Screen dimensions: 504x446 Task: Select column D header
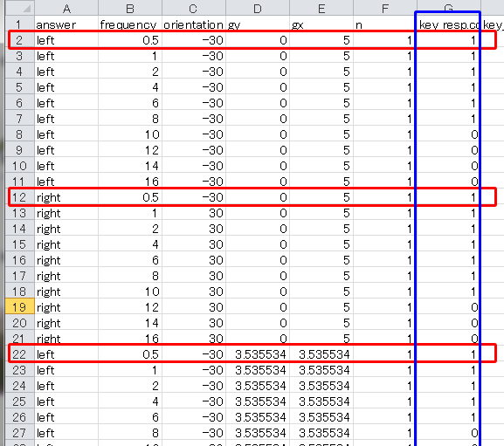258,8
